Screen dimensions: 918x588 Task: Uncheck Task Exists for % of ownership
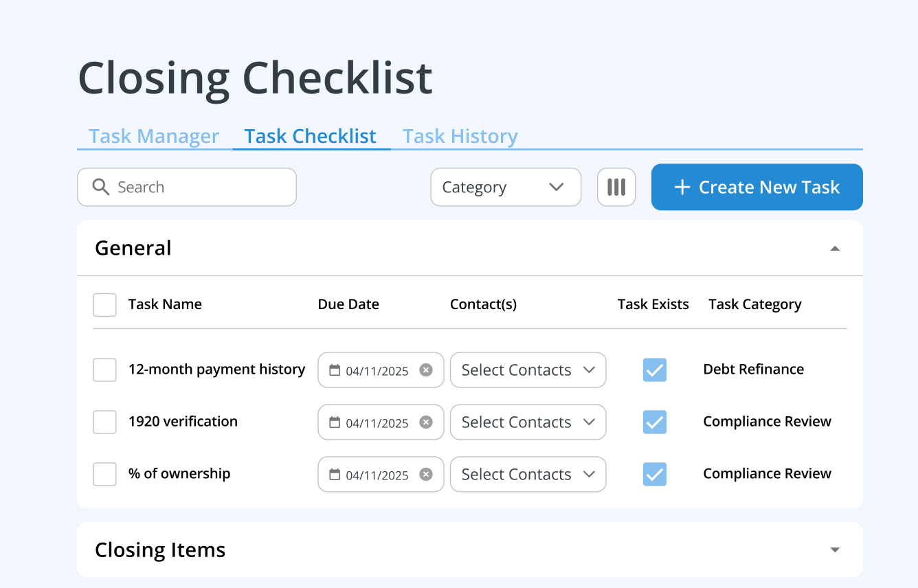[x=654, y=474]
